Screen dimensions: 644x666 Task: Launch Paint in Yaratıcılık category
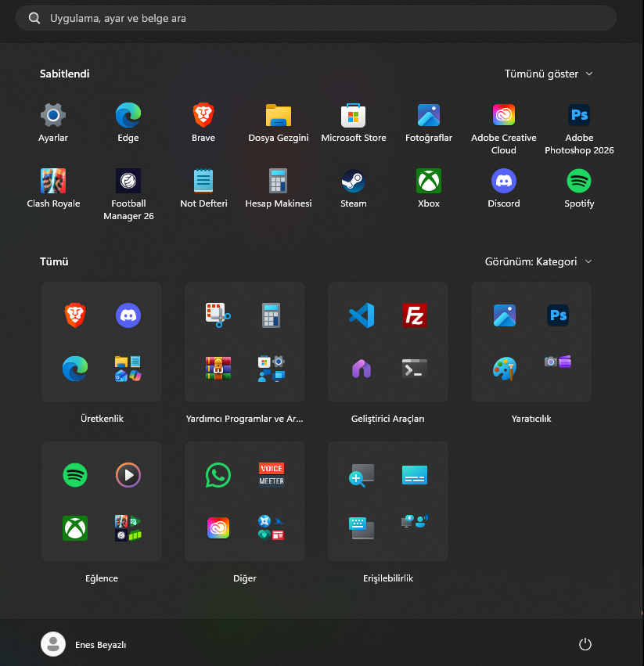[505, 369]
